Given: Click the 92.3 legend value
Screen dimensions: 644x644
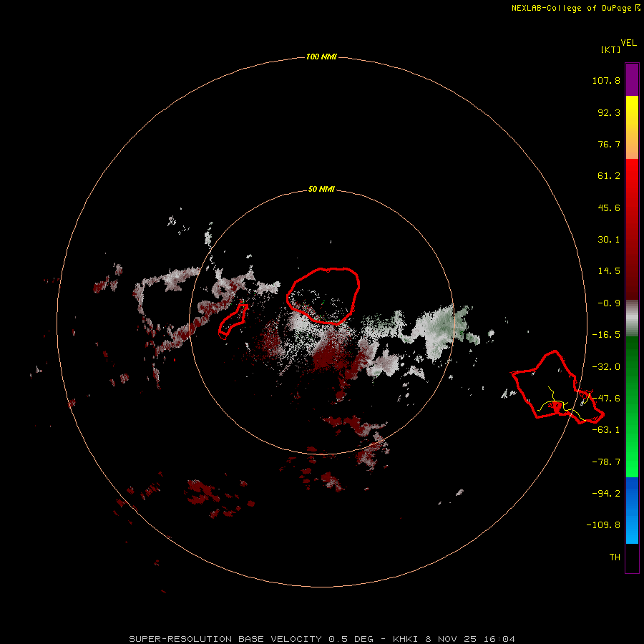Looking at the screenshot, I should (609, 112).
